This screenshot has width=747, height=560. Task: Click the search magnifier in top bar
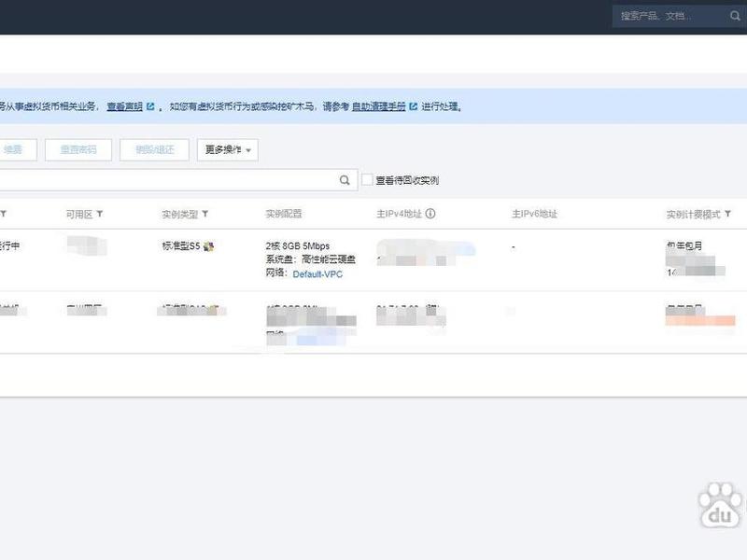pos(735,16)
